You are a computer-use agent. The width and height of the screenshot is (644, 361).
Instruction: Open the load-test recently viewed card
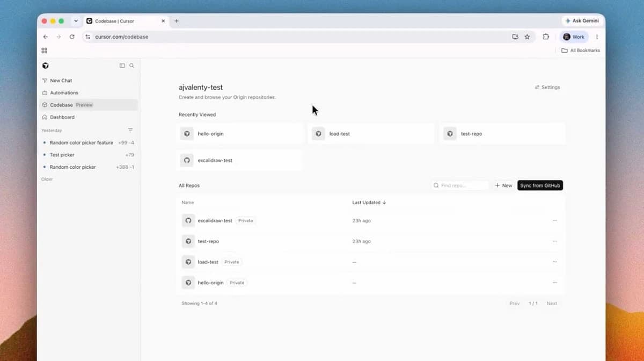pos(371,134)
